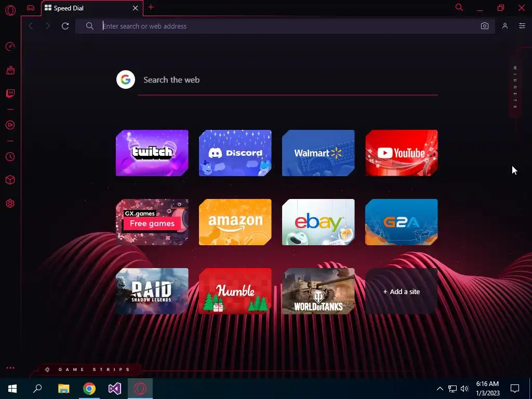Open File Explorer from taskbar
This screenshot has height=399, width=532.
coord(63,389)
